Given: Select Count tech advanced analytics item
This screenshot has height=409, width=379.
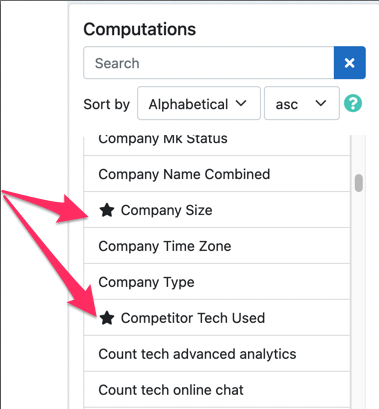Looking at the screenshot, I should click(x=217, y=354).
